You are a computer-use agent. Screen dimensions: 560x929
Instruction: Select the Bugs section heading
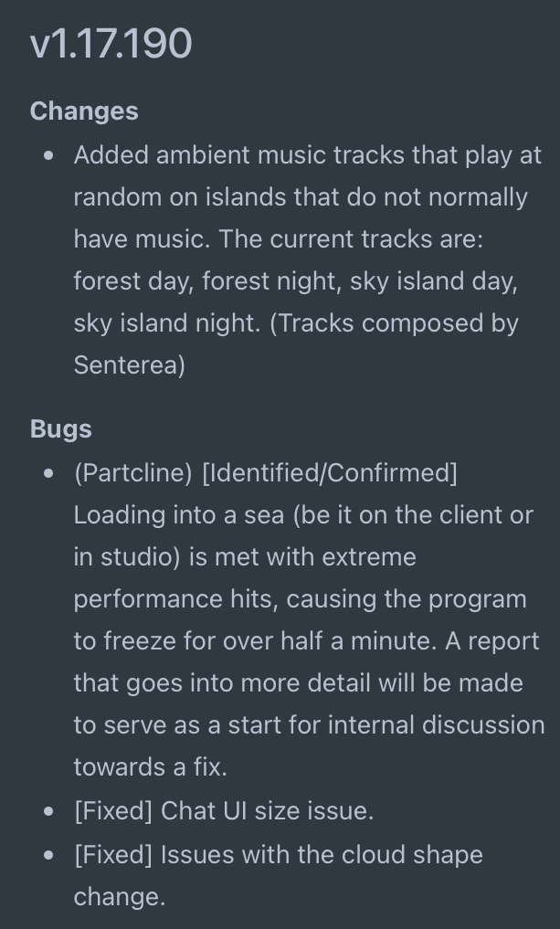(61, 429)
